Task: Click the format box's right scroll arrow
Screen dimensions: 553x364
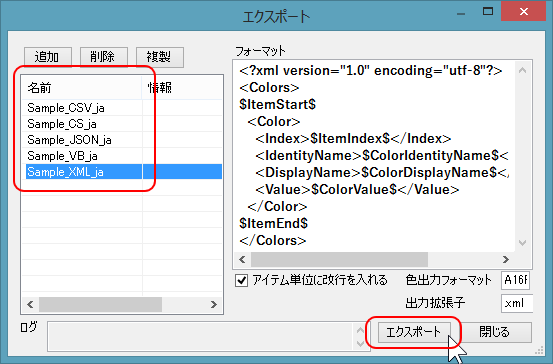Action: click(x=506, y=260)
